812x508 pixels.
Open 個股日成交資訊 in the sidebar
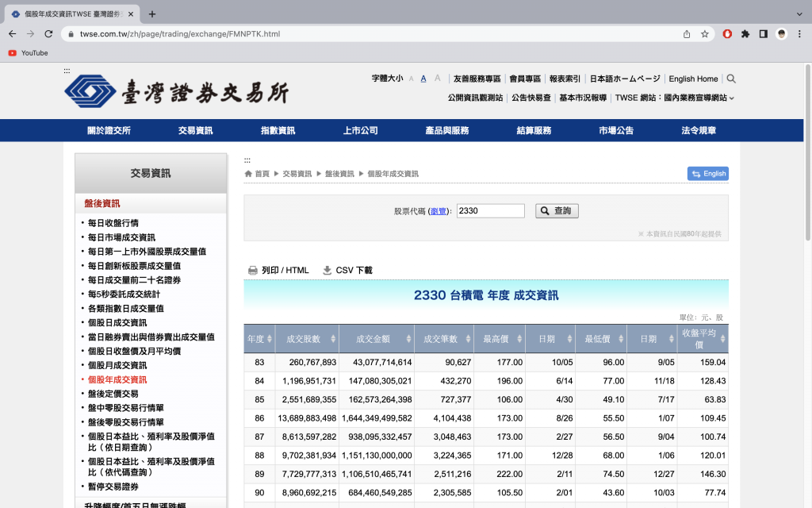(117, 322)
